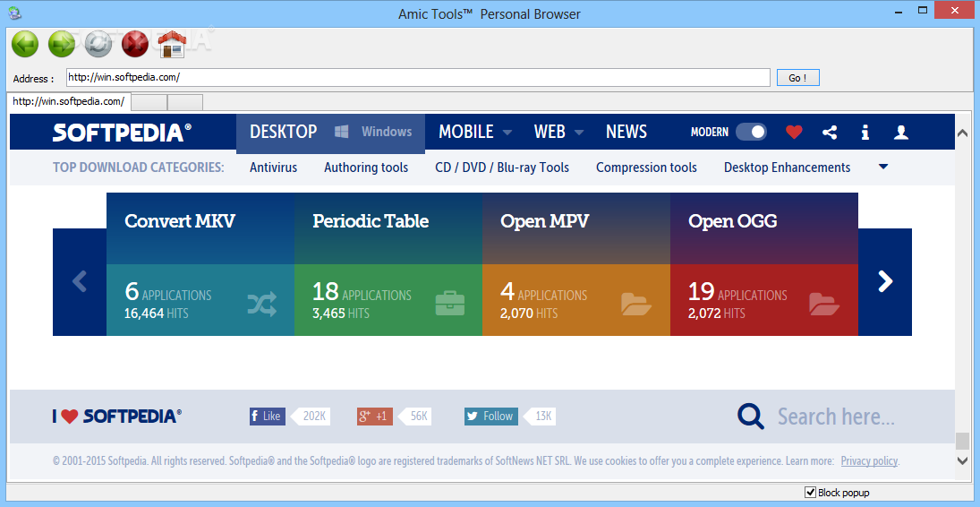Screen dimensions: 980x507
Task: Click the 16,464 HITS text
Action: point(157,313)
